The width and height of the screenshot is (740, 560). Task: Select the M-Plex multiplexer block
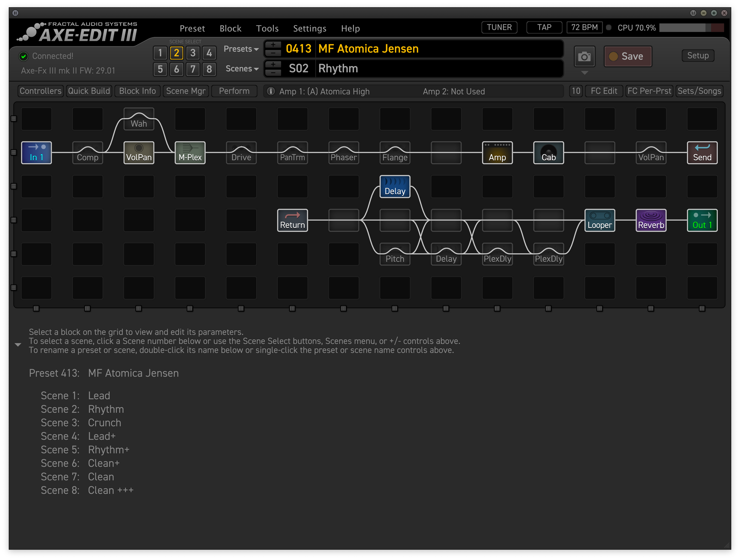[190, 153]
